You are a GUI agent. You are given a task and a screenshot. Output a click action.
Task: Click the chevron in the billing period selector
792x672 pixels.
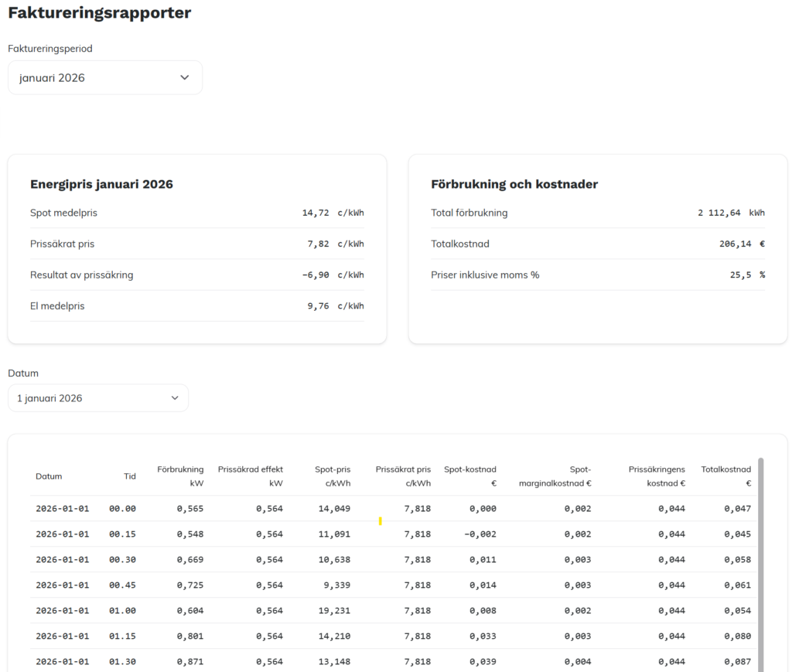coord(184,77)
